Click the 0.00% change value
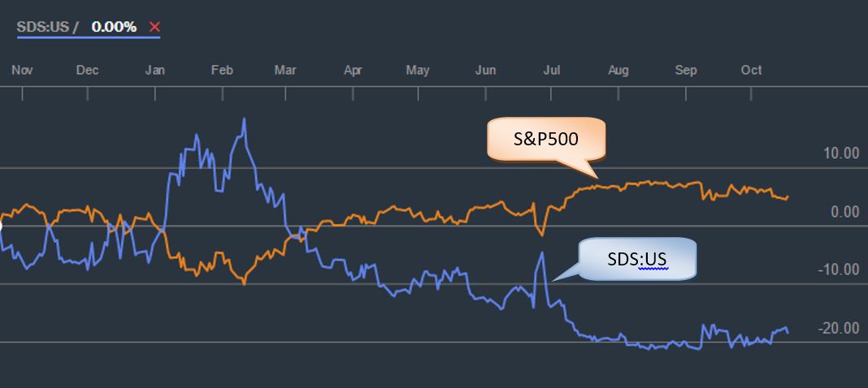This screenshot has width=868, height=388. tap(114, 27)
